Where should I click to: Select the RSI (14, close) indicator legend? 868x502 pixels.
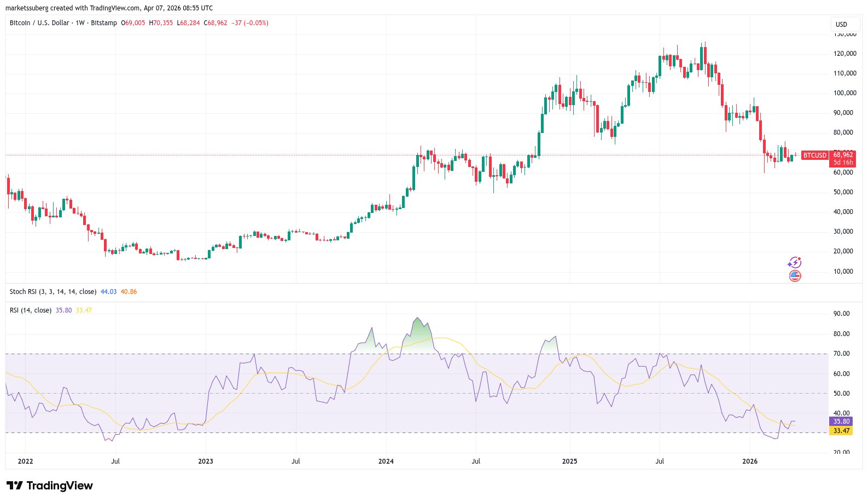coord(31,310)
